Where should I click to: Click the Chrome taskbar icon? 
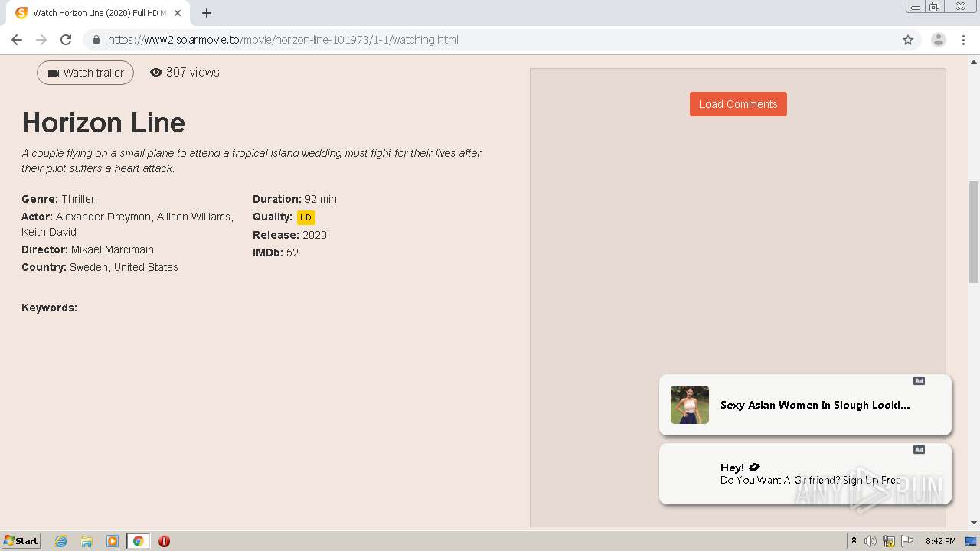click(138, 541)
